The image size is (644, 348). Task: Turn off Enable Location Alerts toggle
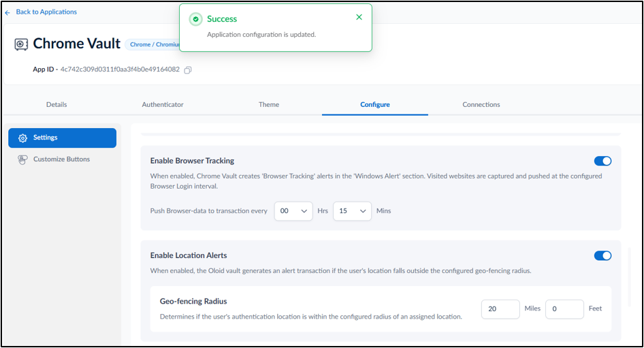point(602,255)
